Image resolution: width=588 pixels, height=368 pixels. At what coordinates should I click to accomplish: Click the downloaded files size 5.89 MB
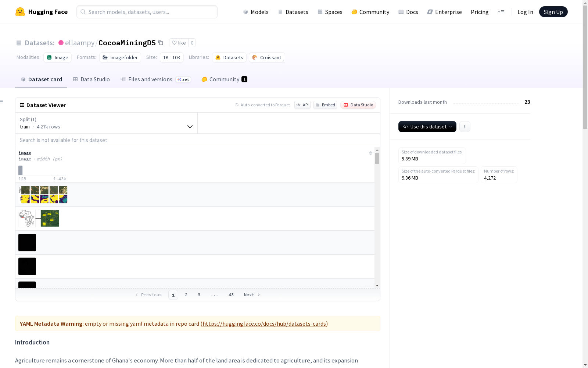[410, 159]
